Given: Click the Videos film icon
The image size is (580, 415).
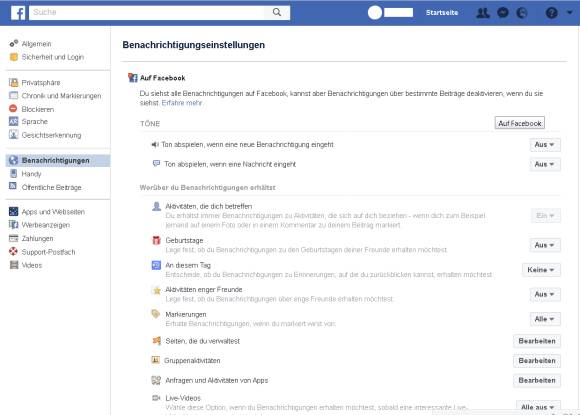Looking at the screenshot, I should tap(14, 265).
